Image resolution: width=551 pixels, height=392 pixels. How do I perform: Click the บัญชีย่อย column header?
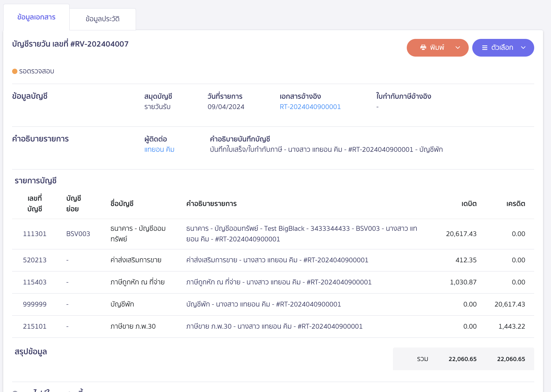coord(73,204)
